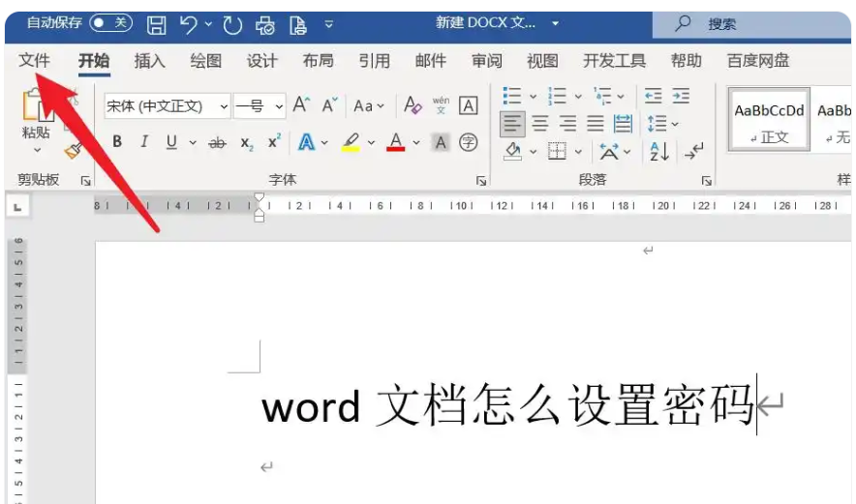Screen dimensions: 856x504
Task: Click the Show paragraph marks icon
Action: 693,151
